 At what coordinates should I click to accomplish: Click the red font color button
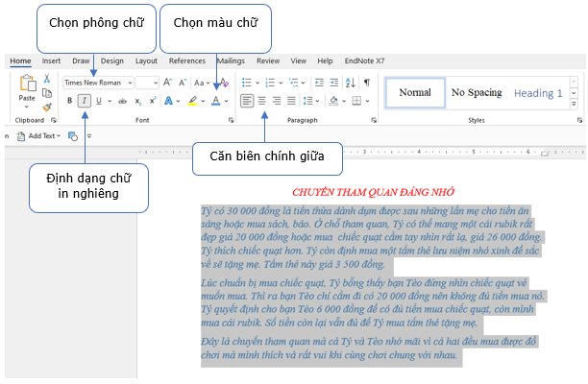[x=216, y=101]
